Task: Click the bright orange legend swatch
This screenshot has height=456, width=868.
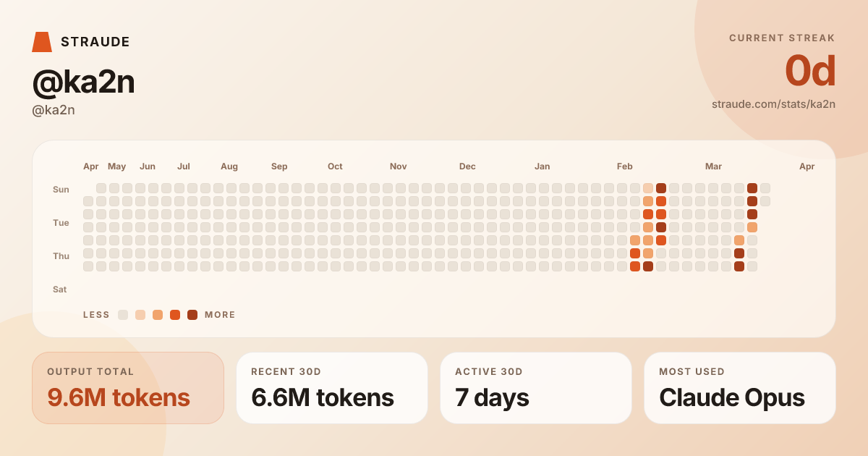Action: coord(175,315)
